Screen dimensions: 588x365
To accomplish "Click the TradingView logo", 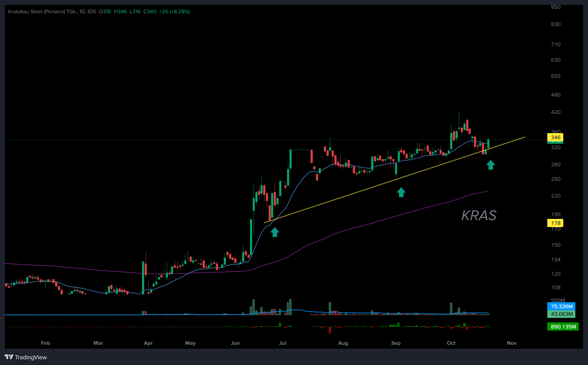I will 9,357.
